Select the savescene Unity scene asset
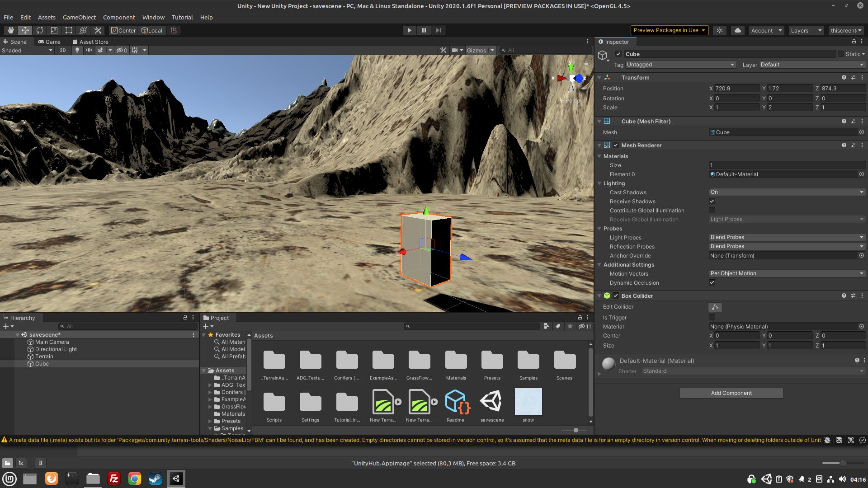Image resolution: width=868 pixels, height=488 pixels. click(x=492, y=405)
